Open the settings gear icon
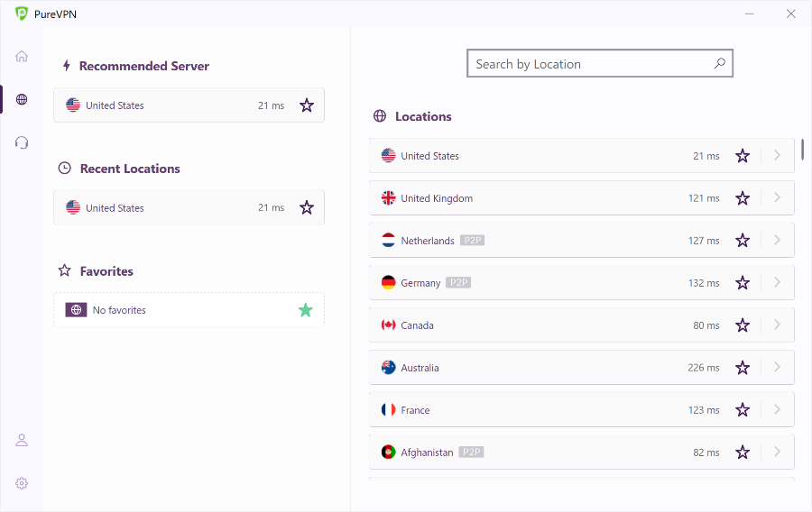812x512 pixels. click(x=22, y=483)
